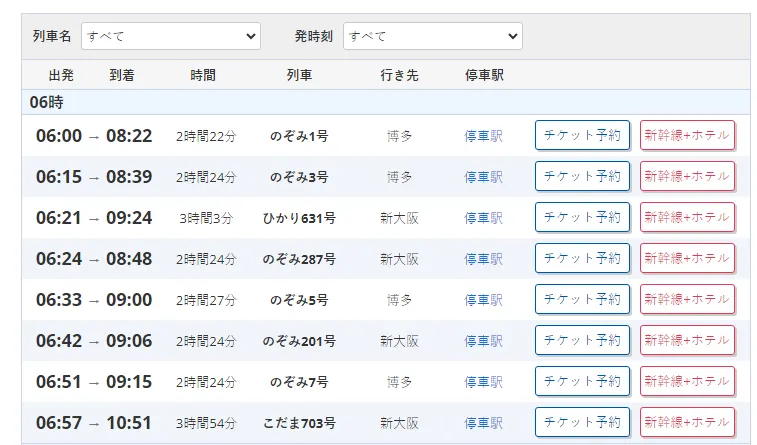Click destination 新大阪 in こだま703号 row
The image size is (757, 445).
pos(399,423)
